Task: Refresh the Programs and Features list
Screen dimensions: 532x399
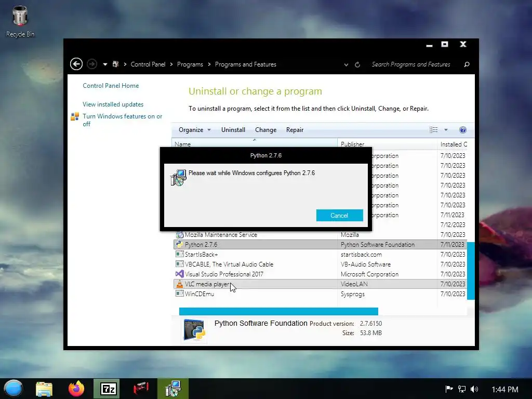Action: click(x=357, y=64)
